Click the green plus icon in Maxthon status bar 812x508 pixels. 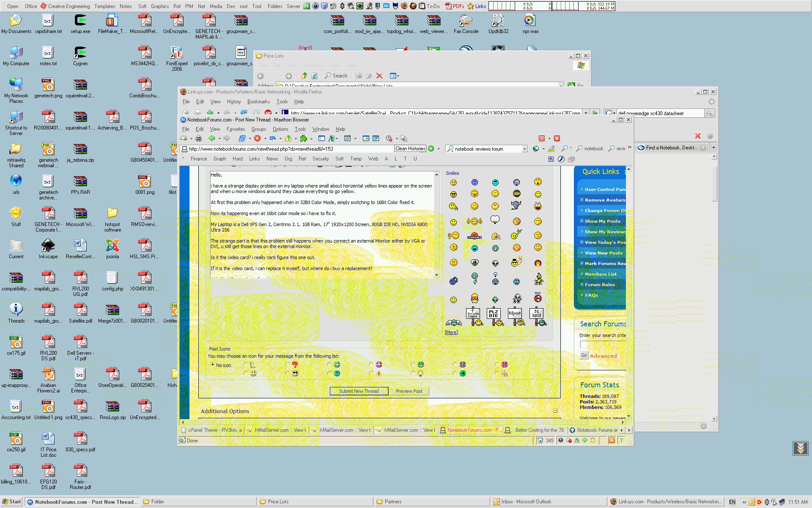click(584, 441)
